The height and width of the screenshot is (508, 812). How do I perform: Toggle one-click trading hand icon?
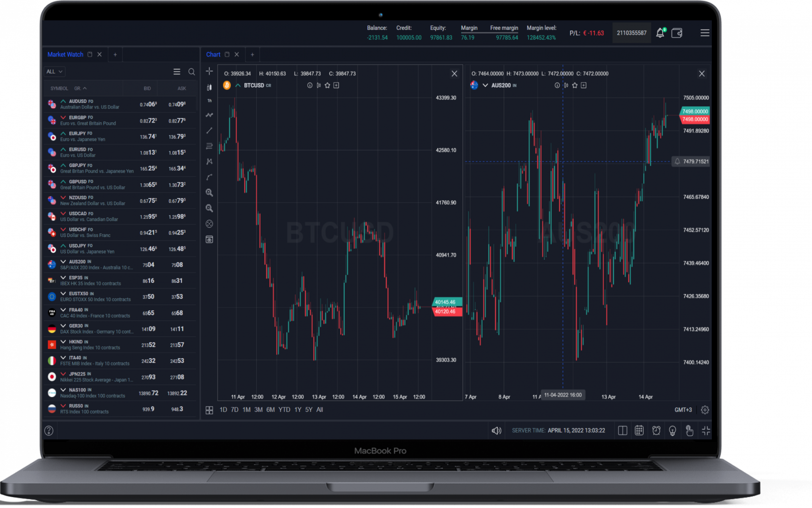tap(689, 431)
